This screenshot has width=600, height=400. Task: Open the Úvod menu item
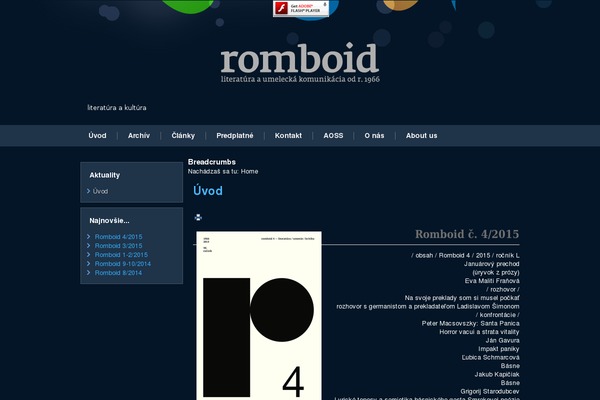(x=97, y=136)
